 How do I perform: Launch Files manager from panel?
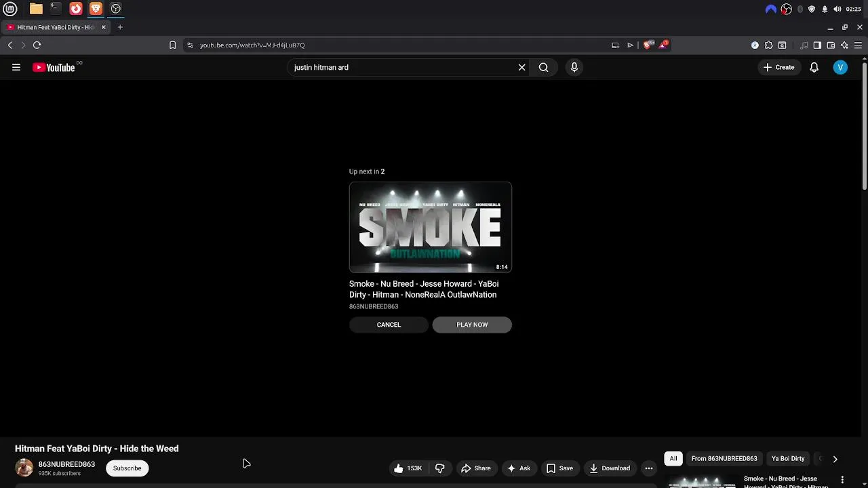(x=36, y=9)
